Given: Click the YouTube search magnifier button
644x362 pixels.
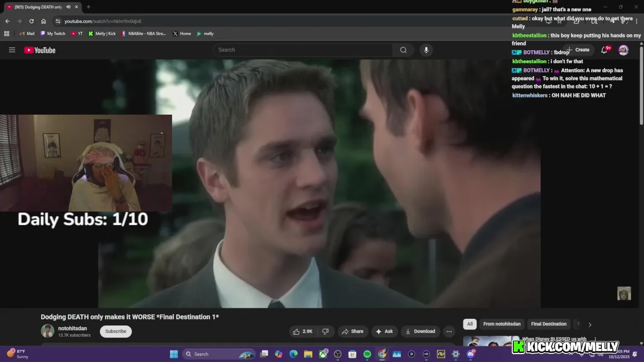Looking at the screenshot, I should tap(404, 50).
